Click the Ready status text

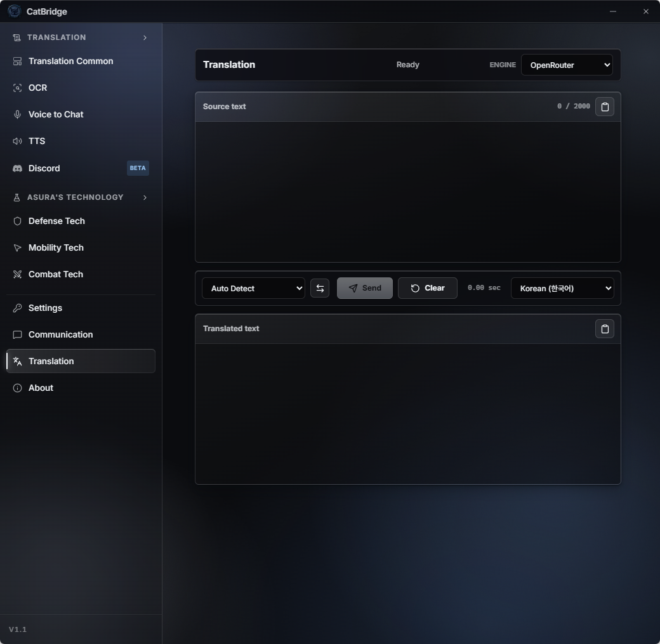pyautogui.click(x=408, y=65)
